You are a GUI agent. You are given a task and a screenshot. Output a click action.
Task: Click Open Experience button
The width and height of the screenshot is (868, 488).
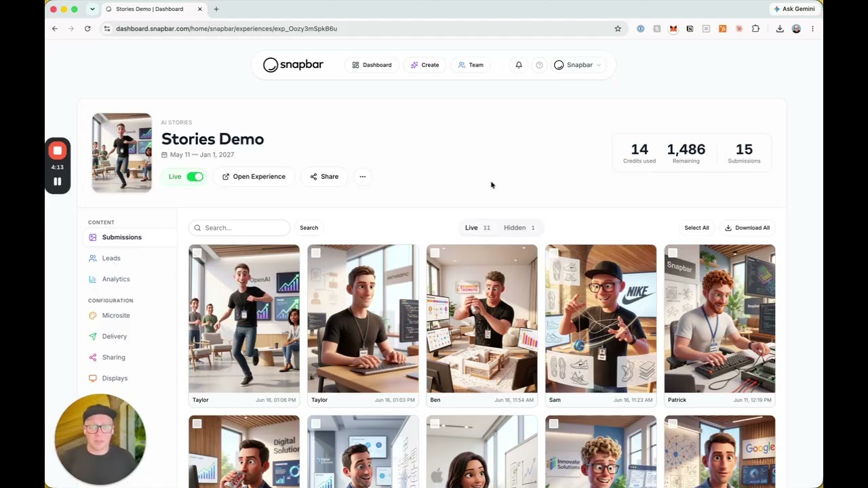(x=254, y=176)
